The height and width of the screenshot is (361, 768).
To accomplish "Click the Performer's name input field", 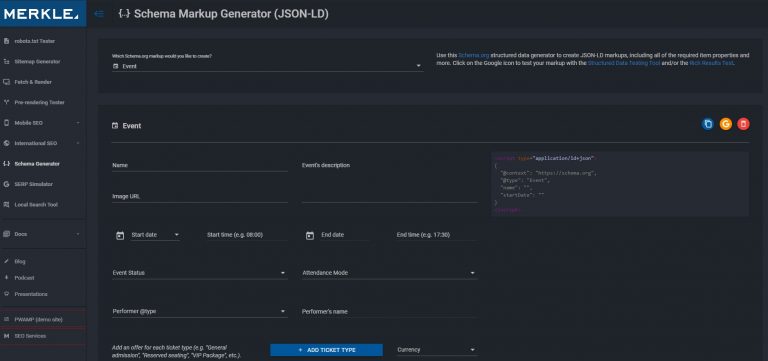I will (x=389, y=312).
